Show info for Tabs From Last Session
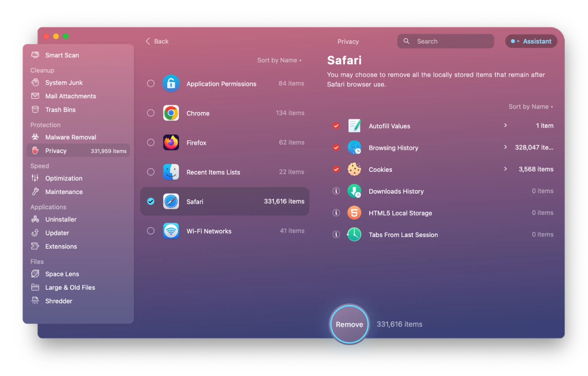588x376 pixels. pos(336,234)
